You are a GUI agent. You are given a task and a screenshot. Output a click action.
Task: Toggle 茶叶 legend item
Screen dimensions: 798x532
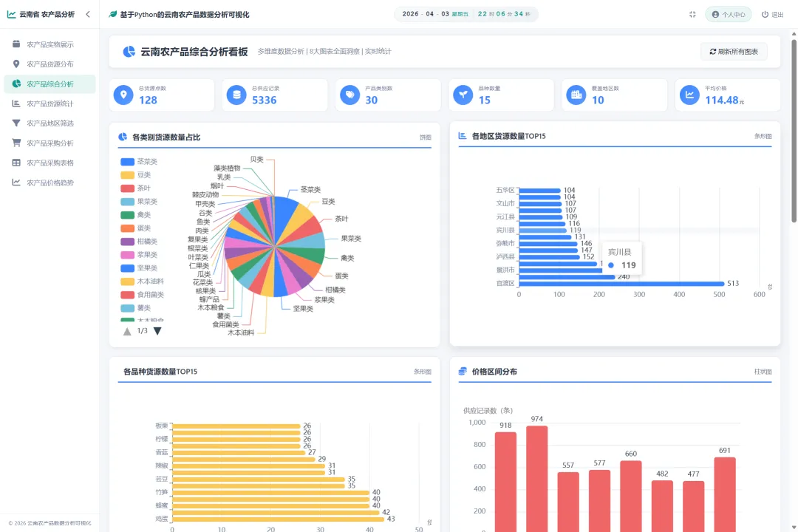135,188
